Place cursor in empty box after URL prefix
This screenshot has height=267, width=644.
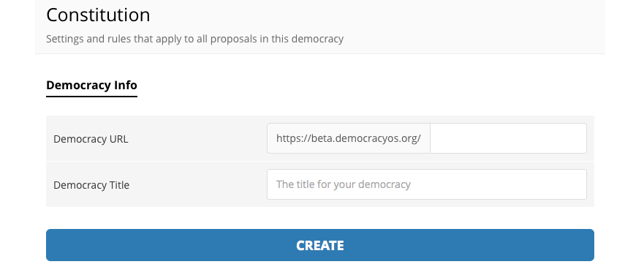pos(508,138)
